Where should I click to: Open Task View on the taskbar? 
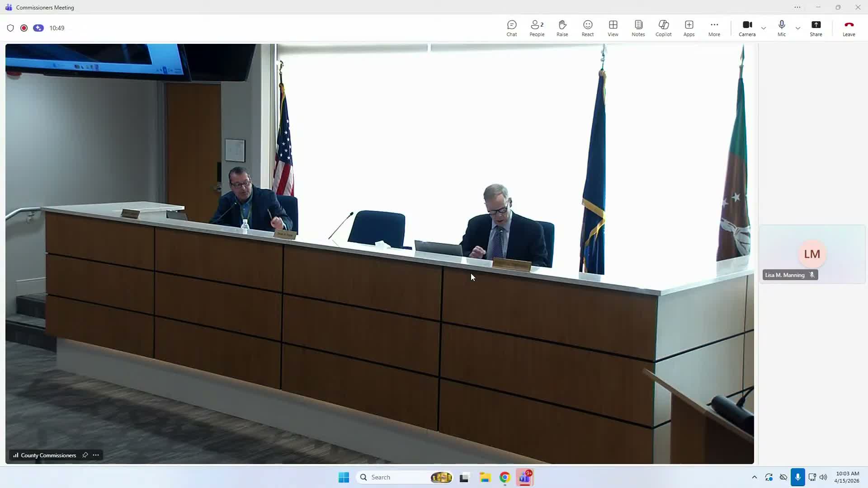(464, 477)
